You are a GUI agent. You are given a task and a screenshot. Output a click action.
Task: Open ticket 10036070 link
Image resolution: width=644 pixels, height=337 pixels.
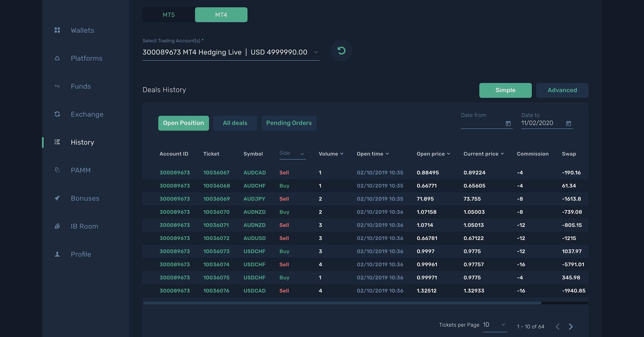click(x=216, y=212)
